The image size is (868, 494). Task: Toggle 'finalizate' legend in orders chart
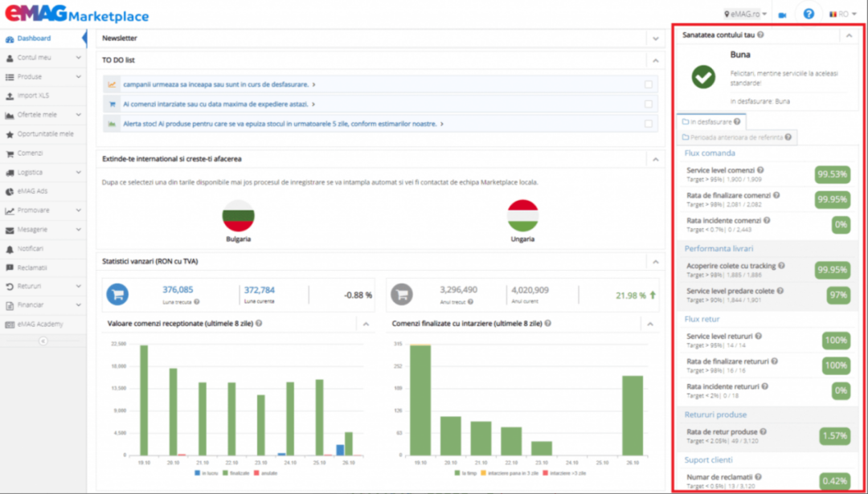pos(235,474)
